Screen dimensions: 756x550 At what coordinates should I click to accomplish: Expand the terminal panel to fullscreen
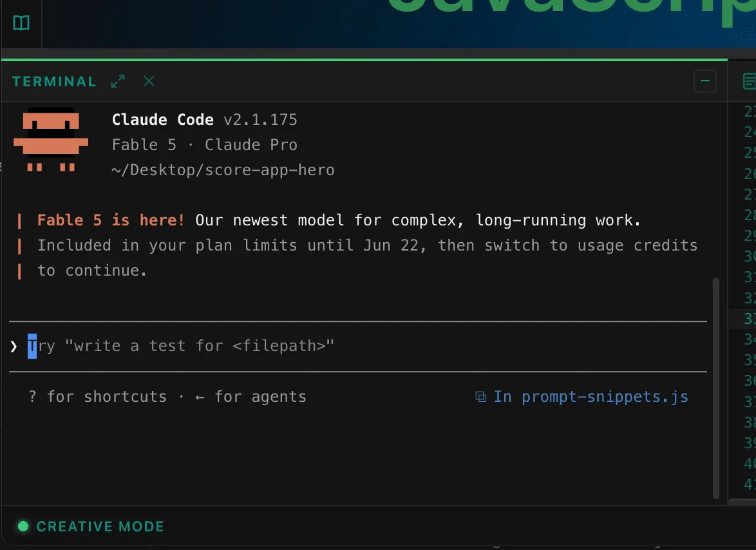(118, 81)
